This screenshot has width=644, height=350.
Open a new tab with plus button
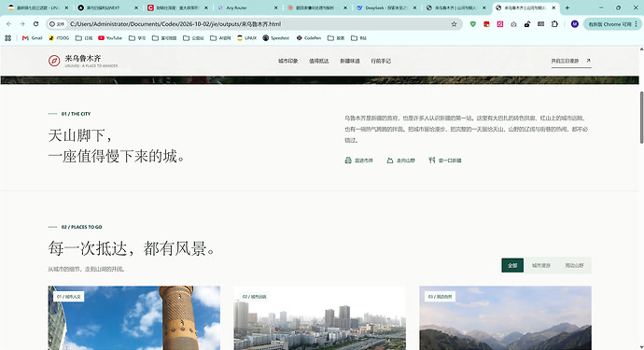coord(567,7)
